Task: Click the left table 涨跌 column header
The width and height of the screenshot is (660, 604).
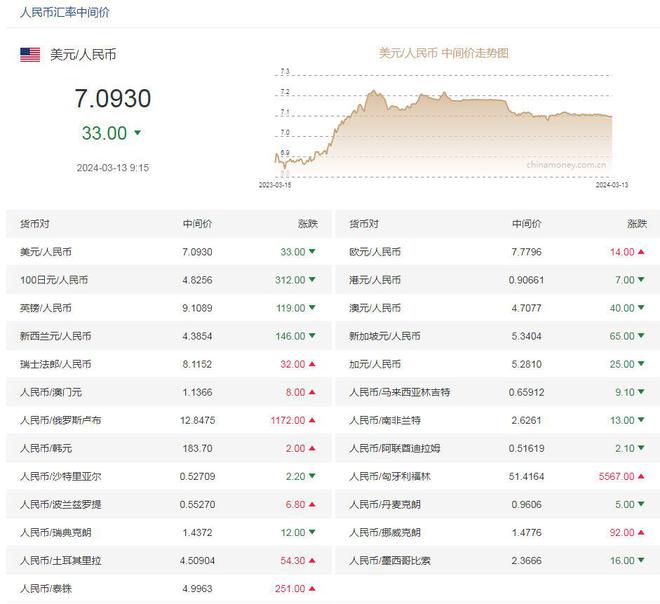Action: tap(308, 224)
